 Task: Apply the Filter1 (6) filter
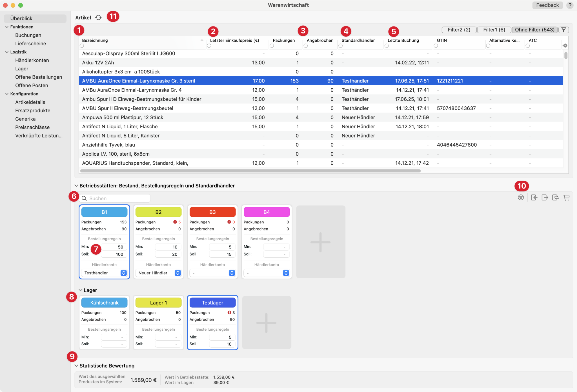[494, 30]
